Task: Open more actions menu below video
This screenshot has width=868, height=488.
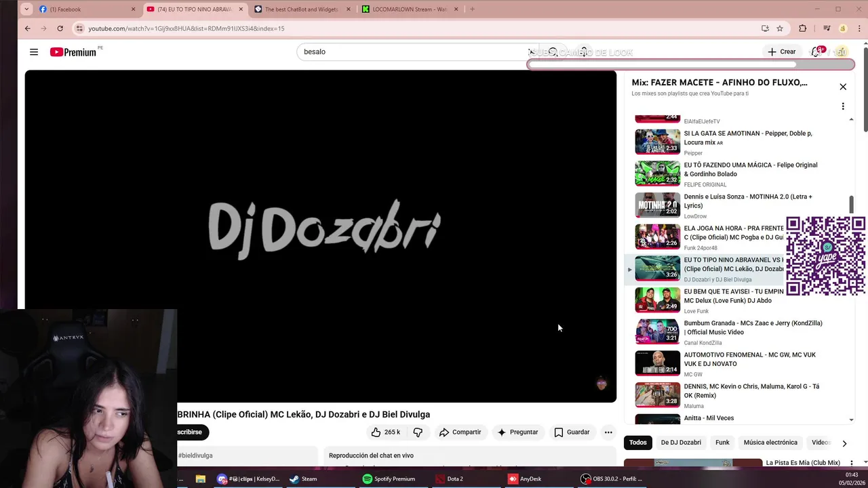Action: 608,432
